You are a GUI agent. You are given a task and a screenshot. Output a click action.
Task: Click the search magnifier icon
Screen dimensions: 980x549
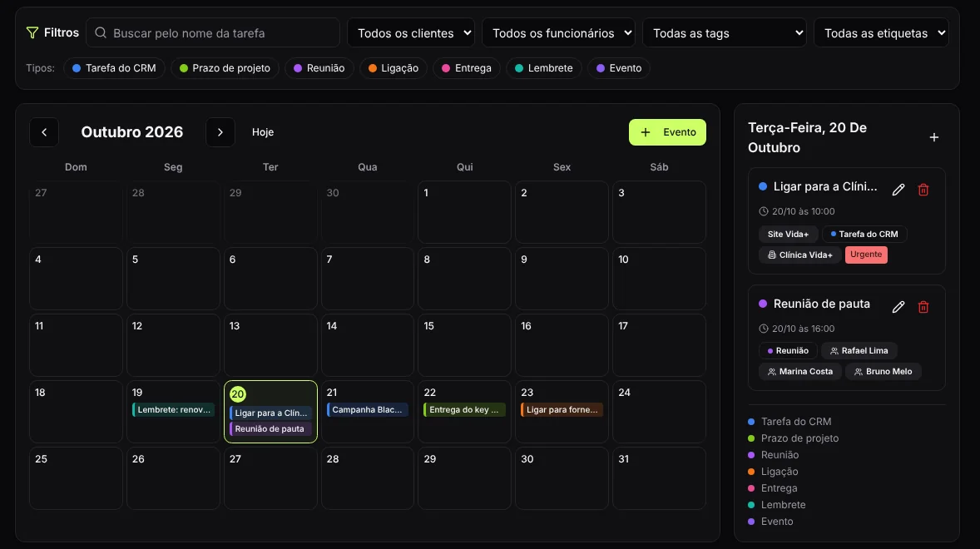101,32
